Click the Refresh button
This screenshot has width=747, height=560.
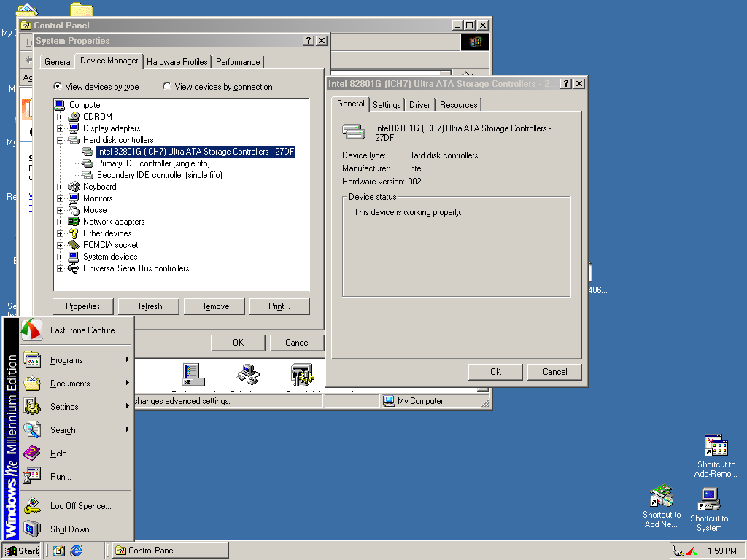coord(149,306)
